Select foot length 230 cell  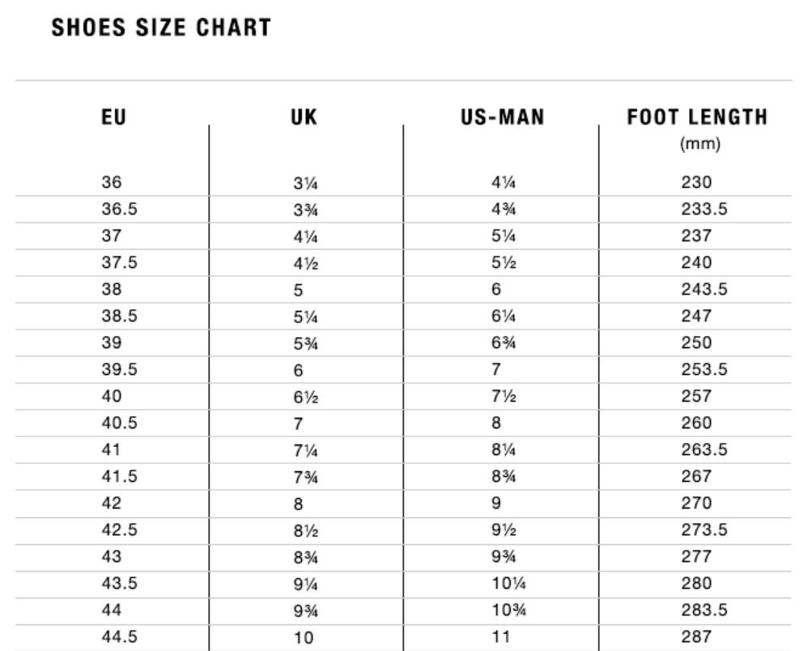[x=696, y=182]
